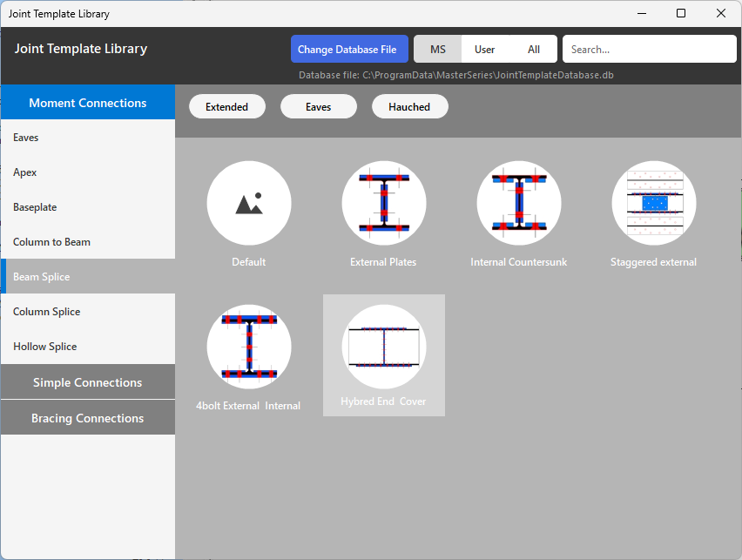Screen dimensions: 742x560
Task: Expand the Simple Connections section
Action: (87, 382)
